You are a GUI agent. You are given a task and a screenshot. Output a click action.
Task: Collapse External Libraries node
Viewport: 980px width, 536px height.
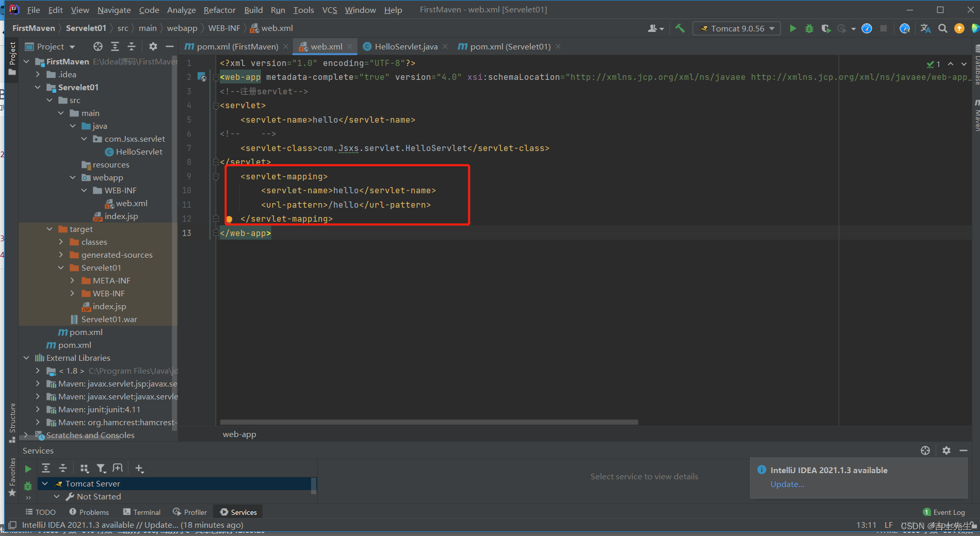pos(26,358)
